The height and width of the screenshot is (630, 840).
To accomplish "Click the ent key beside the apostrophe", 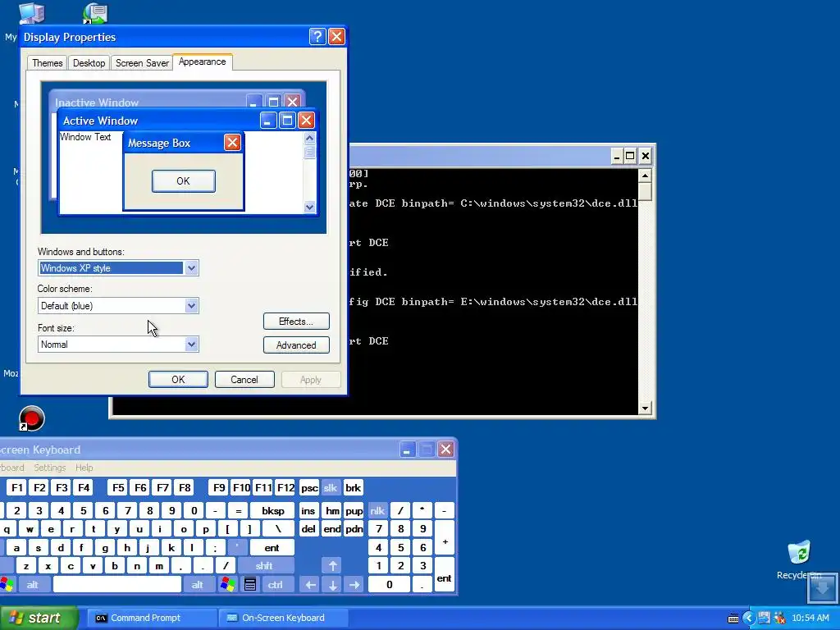I will coord(272,547).
